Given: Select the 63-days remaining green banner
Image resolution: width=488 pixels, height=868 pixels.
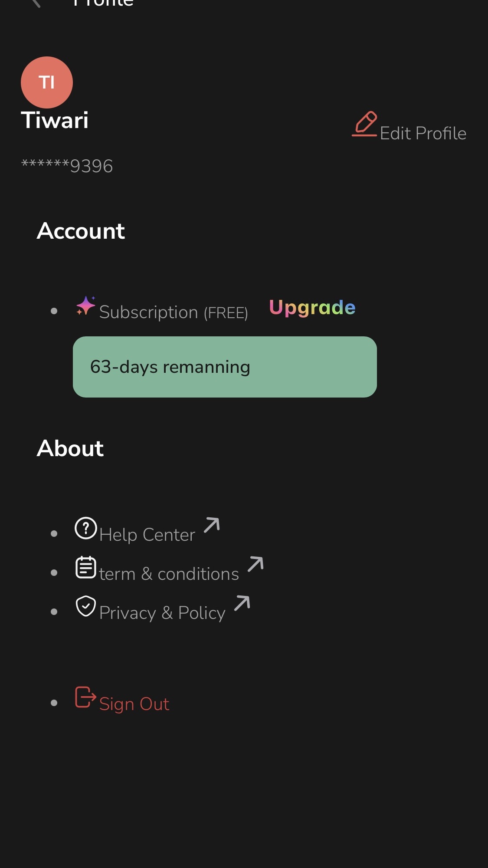Looking at the screenshot, I should pos(225,367).
